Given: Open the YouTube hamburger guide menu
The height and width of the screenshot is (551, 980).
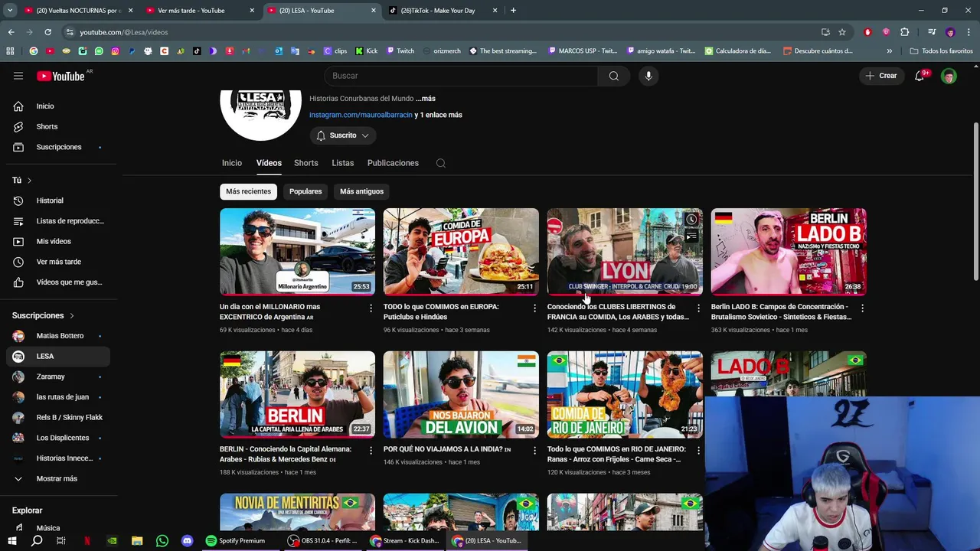Looking at the screenshot, I should [18, 76].
